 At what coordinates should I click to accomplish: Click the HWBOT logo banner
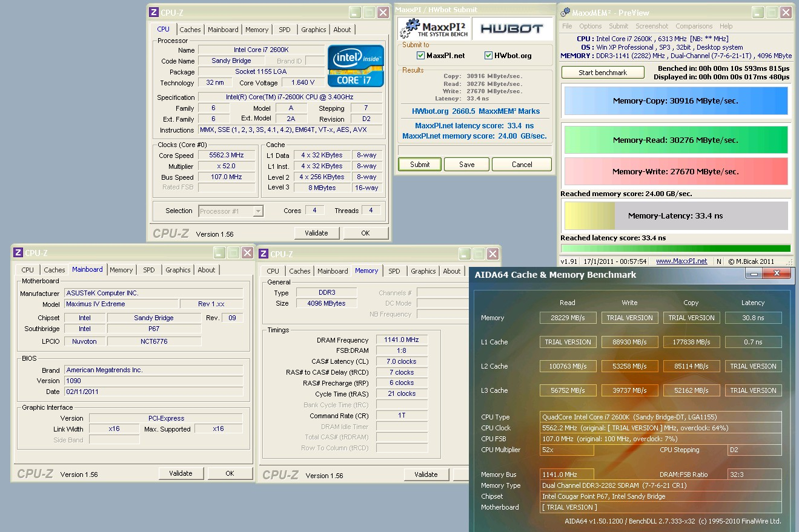512,28
